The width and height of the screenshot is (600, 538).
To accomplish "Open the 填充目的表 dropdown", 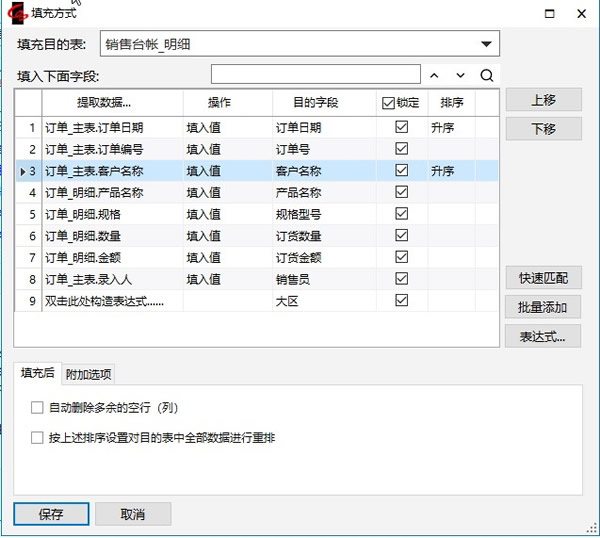I will pos(486,43).
